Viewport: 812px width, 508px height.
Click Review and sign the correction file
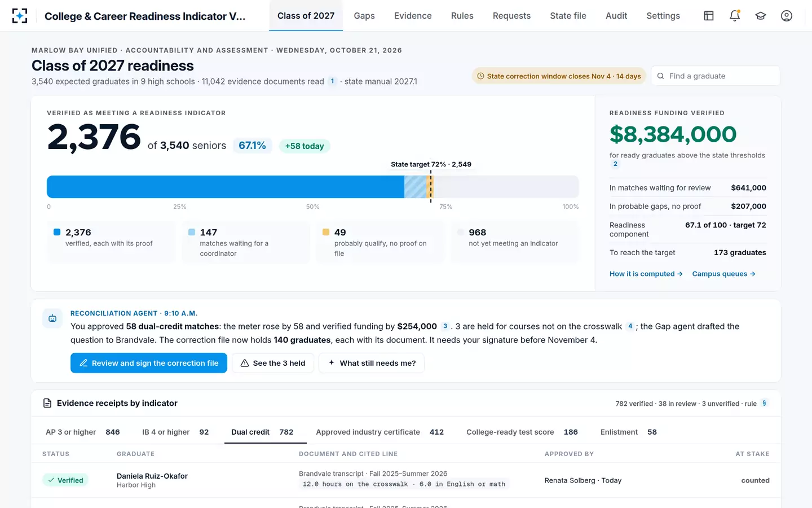click(x=149, y=363)
